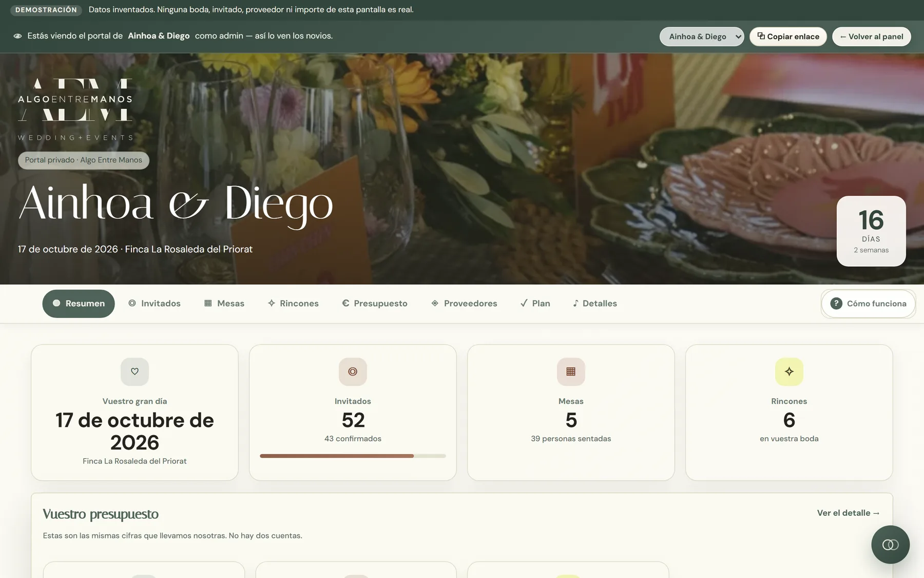924x578 pixels.
Task: Go to the Rincones tab
Action: pyautogui.click(x=293, y=304)
